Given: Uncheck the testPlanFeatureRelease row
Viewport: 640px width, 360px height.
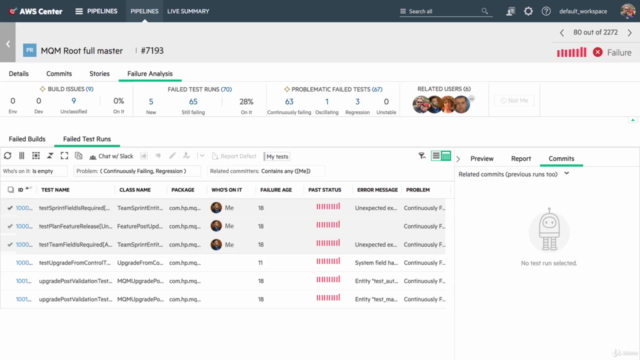Looking at the screenshot, I should click(x=10, y=226).
